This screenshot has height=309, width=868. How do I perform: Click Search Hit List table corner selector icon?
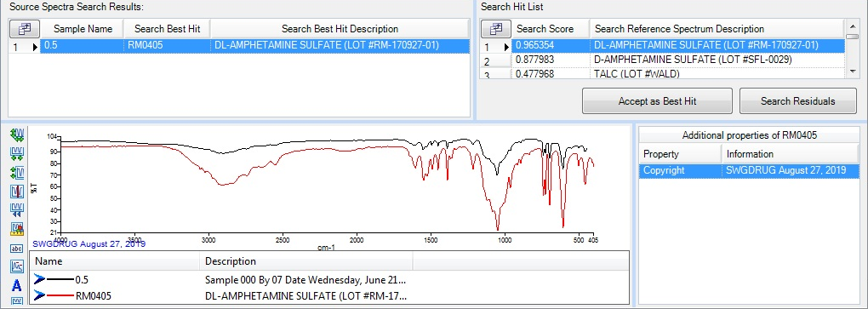[496, 29]
